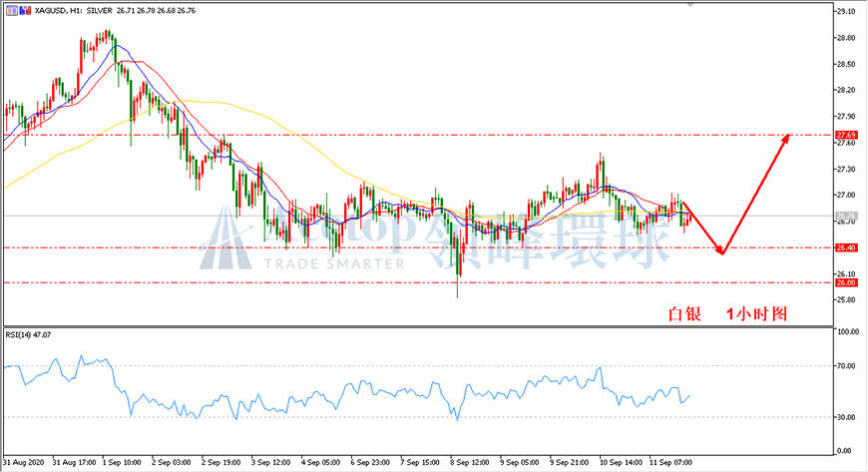This screenshot has width=868, height=472.
Task: Select the 26.40 red price level label
Action: click(x=846, y=247)
